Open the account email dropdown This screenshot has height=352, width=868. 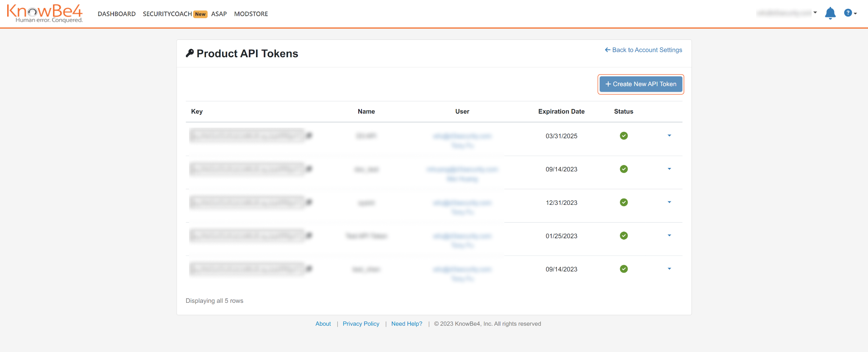tap(787, 13)
